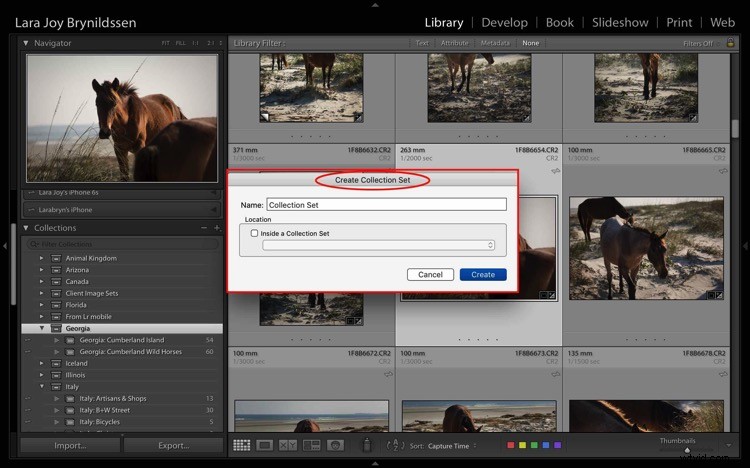This screenshot has width=750, height=468.
Task: Click the plus icon in Collections header
Action: tap(217, 228)
